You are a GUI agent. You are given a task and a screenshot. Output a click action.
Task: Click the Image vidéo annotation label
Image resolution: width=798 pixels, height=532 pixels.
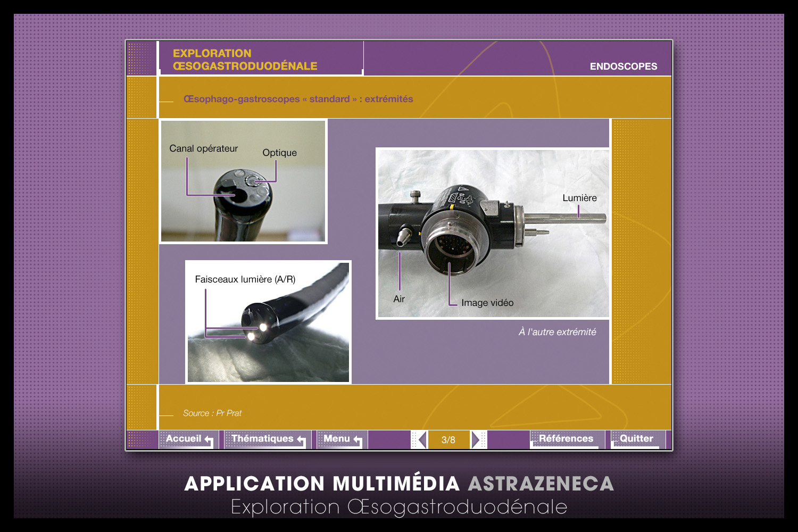[x=487, y=303]
